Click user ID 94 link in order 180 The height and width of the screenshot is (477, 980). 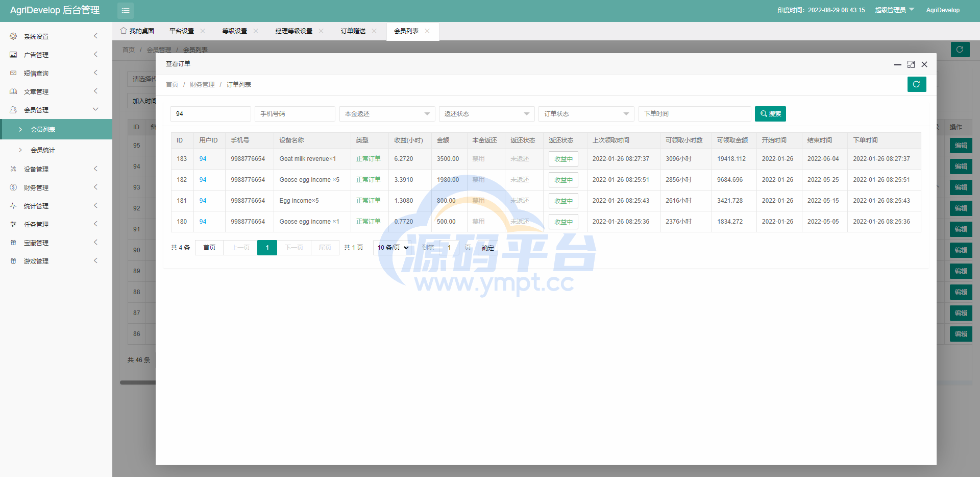[x=203, y=222]
